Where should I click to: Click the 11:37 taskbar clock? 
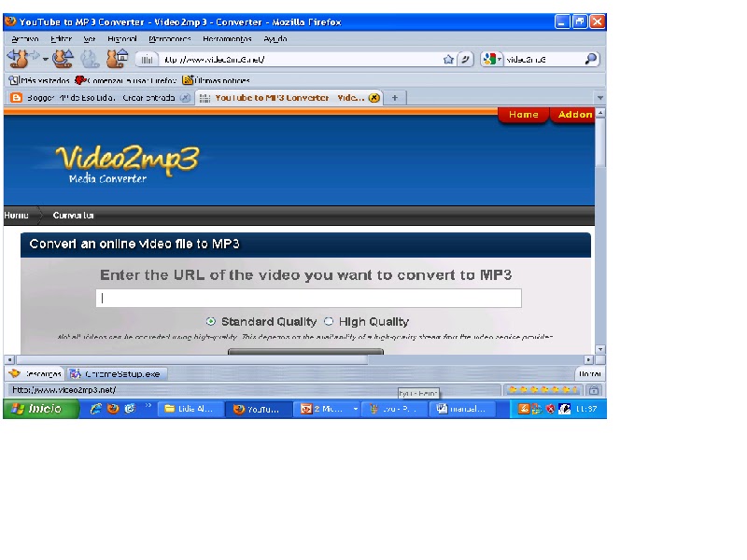coord(586,409)
